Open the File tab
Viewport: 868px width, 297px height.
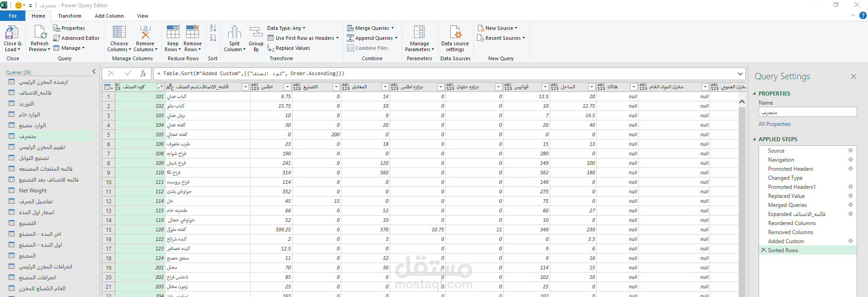click(x=13, y=16)
